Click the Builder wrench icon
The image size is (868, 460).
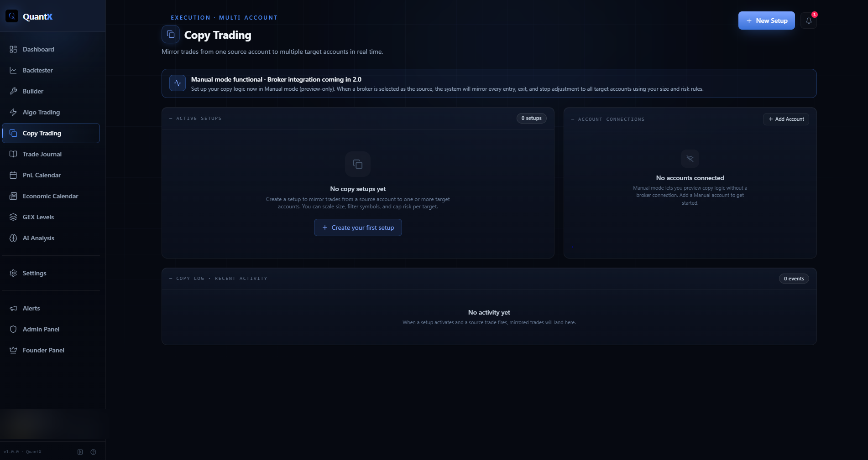coord(13,91)
